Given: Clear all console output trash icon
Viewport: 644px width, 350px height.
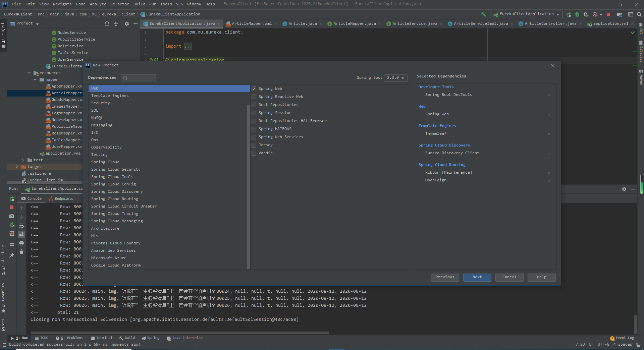Looking at the screenshot, I should (21, 252).
